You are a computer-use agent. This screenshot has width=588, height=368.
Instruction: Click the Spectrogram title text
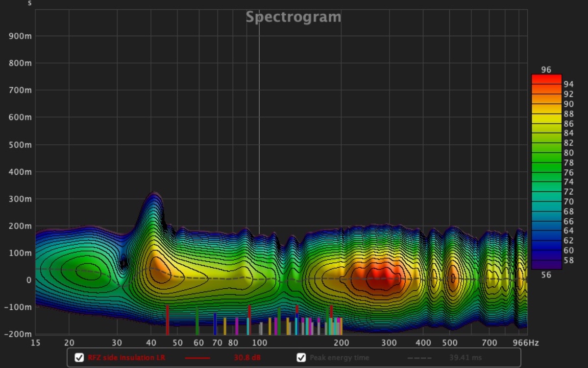[x=293, y=17]
